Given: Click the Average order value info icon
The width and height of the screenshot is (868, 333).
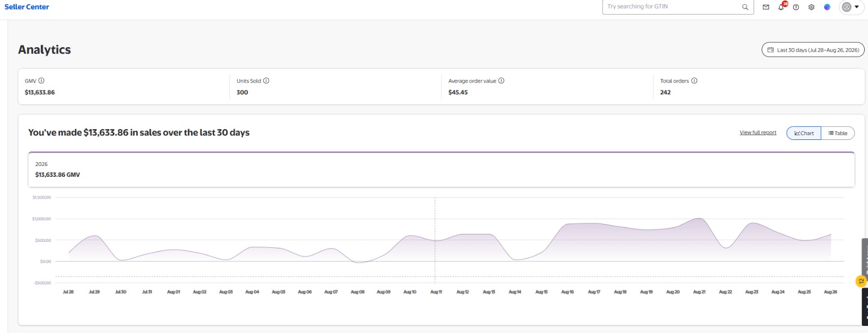Looking at the screenshot, I should point(501,81).
